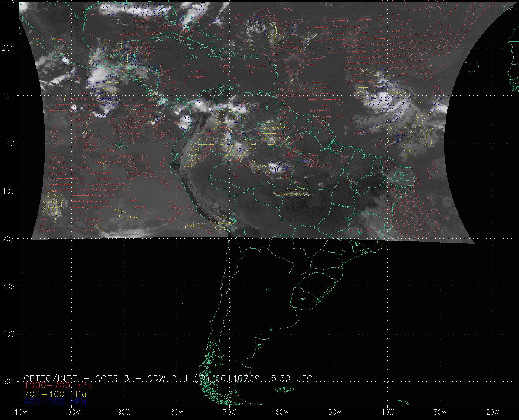The width and height of the screenshot is (519, 420).
Task: Click the blue 401-100 hPa legend entry
Action: tap(55, 402)
